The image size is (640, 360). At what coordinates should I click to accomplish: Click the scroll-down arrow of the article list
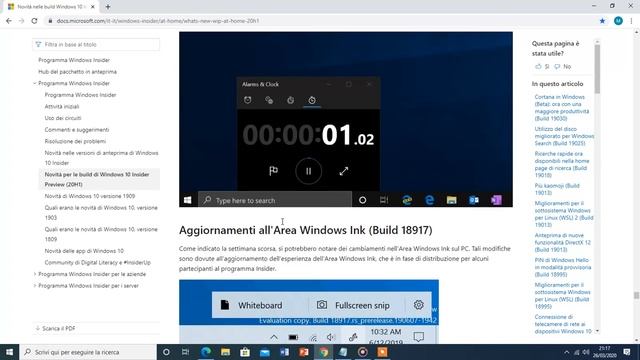pyautogui.click(x=597, y=331)
